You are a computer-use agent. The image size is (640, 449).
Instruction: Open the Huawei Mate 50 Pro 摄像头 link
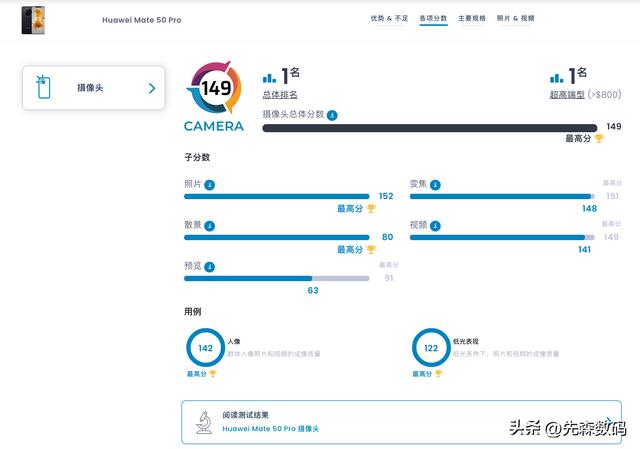271,429
